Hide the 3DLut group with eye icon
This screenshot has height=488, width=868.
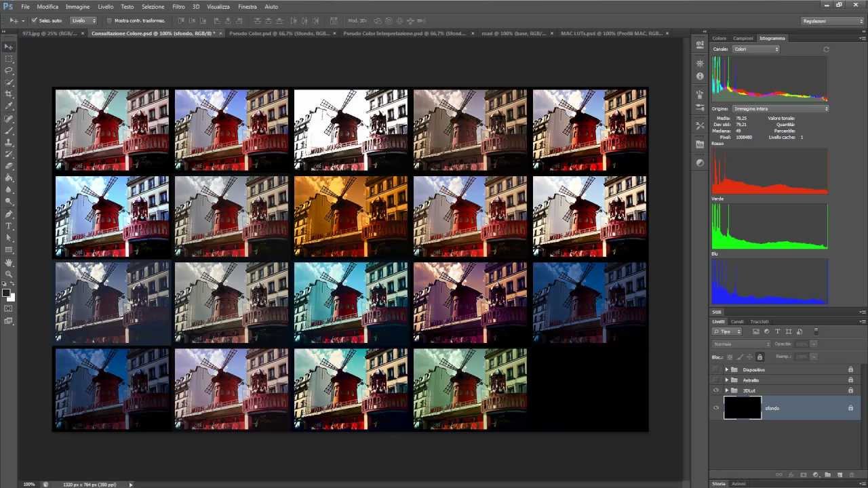715,390
